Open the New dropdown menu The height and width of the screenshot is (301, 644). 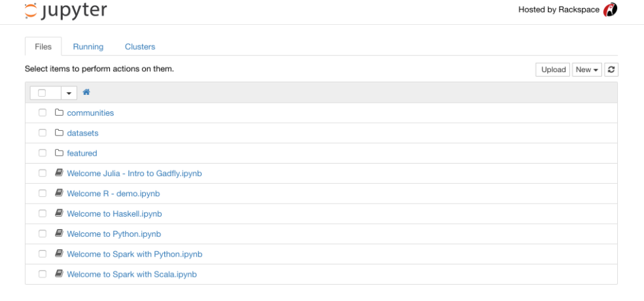pyautogui.click(x=587, y=70)
